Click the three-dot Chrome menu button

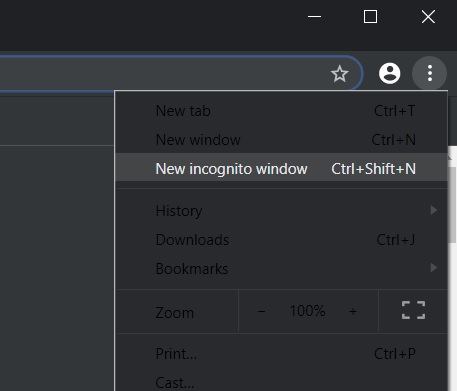[x=429, y=73]
